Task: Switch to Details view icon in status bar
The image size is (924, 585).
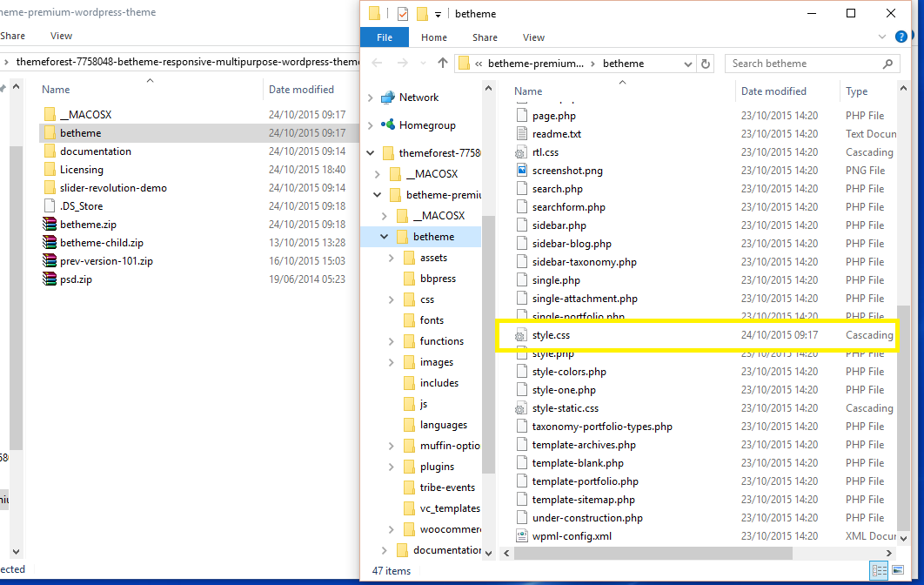Action: pyautogui.click(x=880, y=570)
